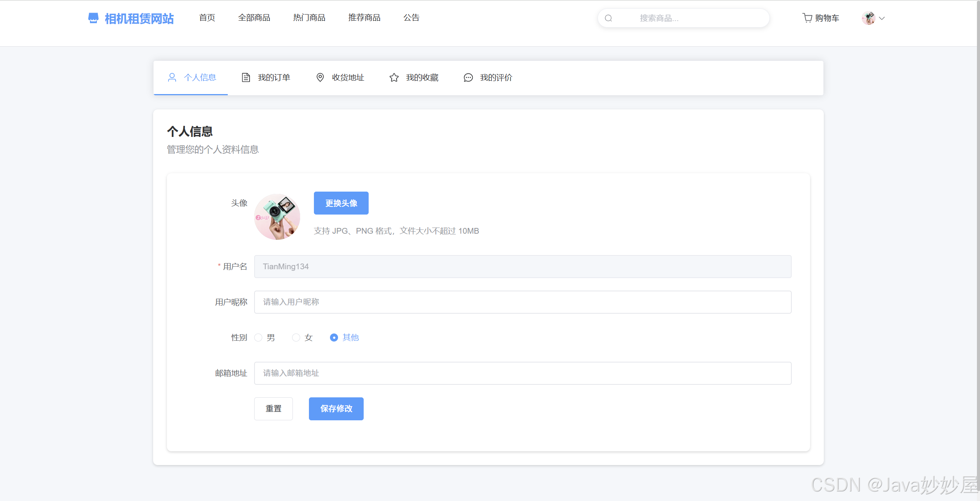The height and width of the screenshot is (501, 980).
Task: Click the document icon beside 我的订单
Action: coord(246,78)
